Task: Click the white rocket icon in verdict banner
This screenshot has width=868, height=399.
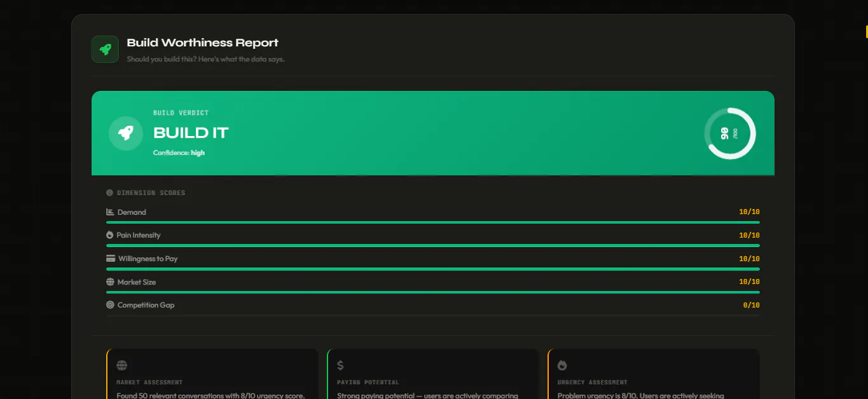Action: coord(126,133)
